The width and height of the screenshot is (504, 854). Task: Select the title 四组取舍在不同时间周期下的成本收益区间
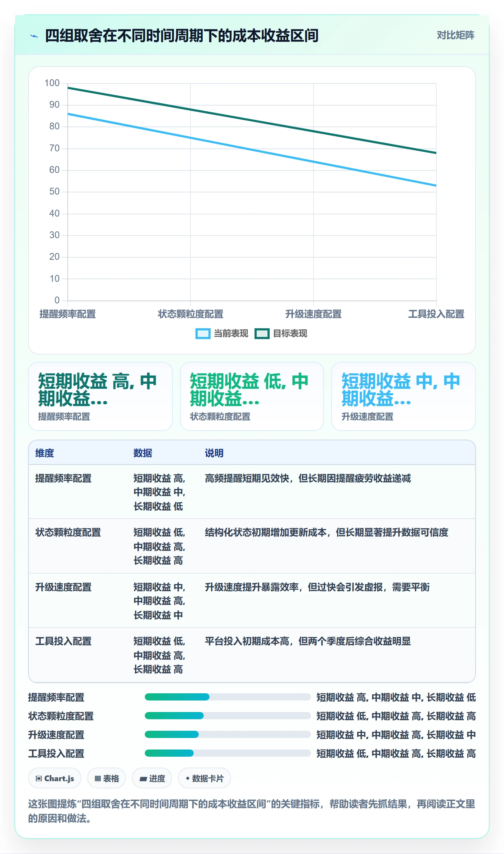pos(181,36)
